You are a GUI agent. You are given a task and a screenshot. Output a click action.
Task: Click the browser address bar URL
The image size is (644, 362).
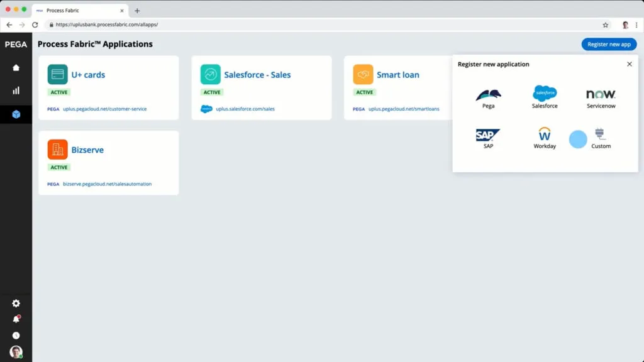point(107,25)
